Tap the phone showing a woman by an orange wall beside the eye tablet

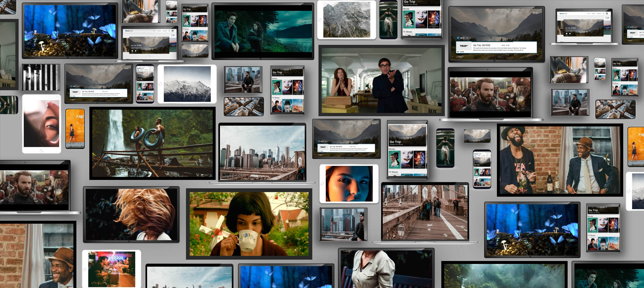(x=75, y=129)
